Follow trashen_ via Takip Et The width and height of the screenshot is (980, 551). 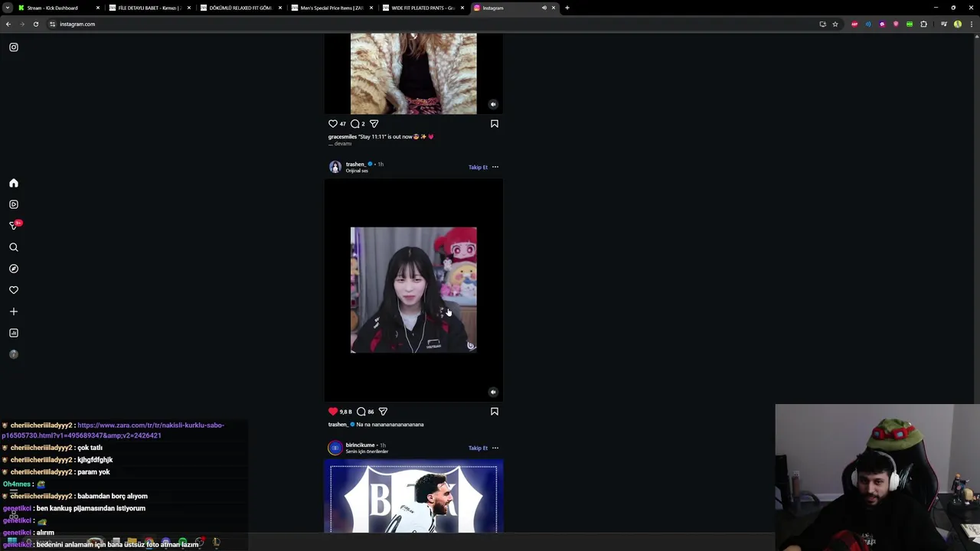pyautogui.click(x=478, y=167)
